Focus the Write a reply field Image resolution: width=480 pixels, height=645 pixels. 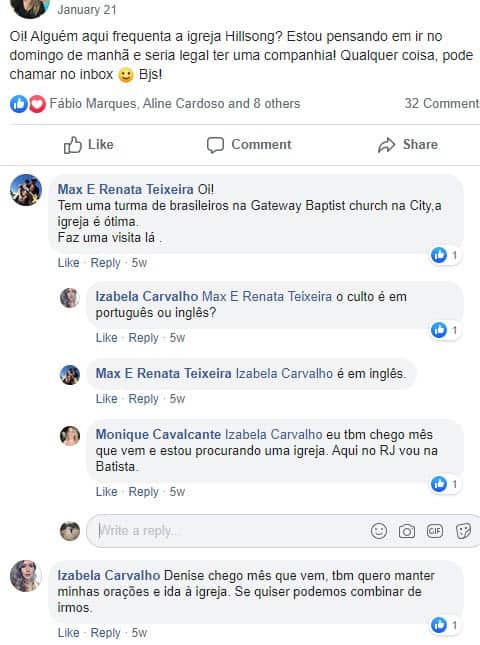click(230, 531)
